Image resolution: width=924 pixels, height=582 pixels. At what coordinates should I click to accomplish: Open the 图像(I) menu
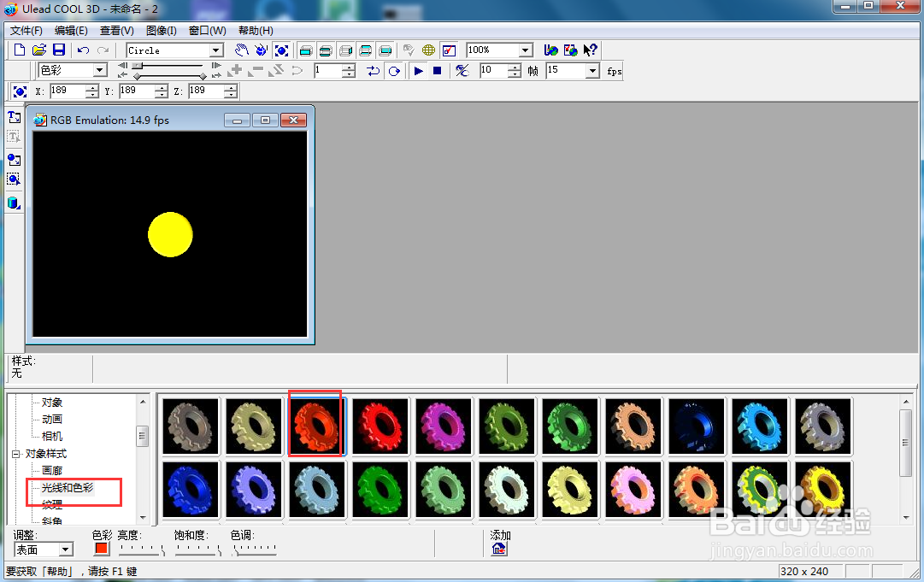(162, 31)
